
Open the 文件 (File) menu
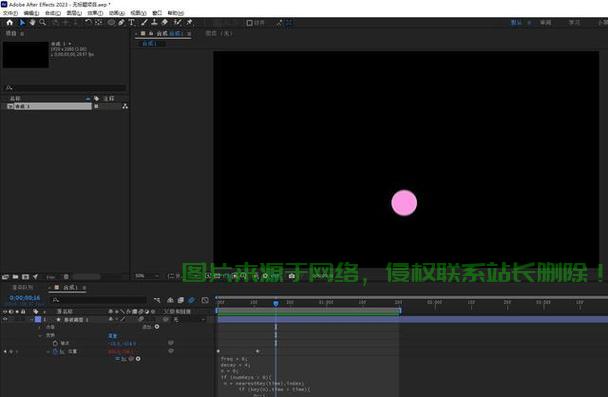10,13
